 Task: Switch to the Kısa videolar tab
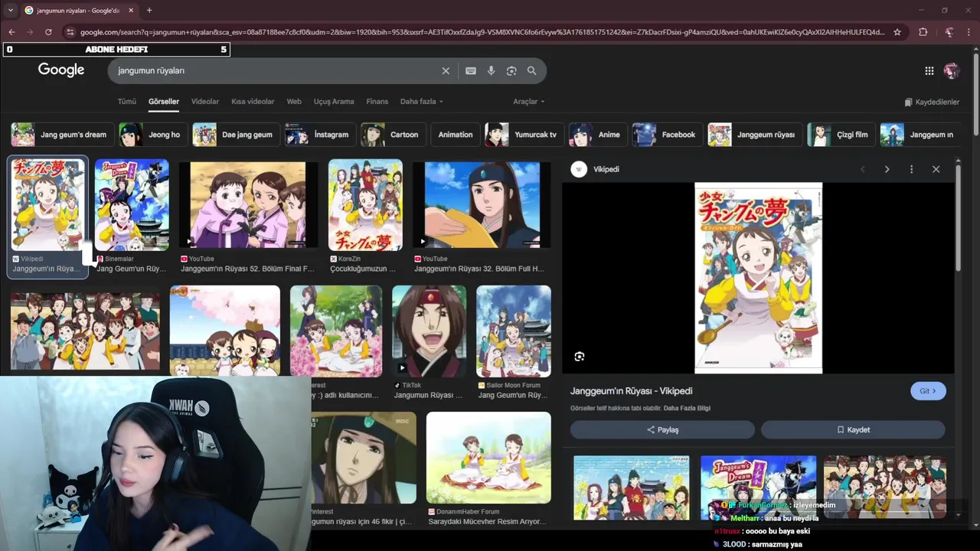pos(253,101)
